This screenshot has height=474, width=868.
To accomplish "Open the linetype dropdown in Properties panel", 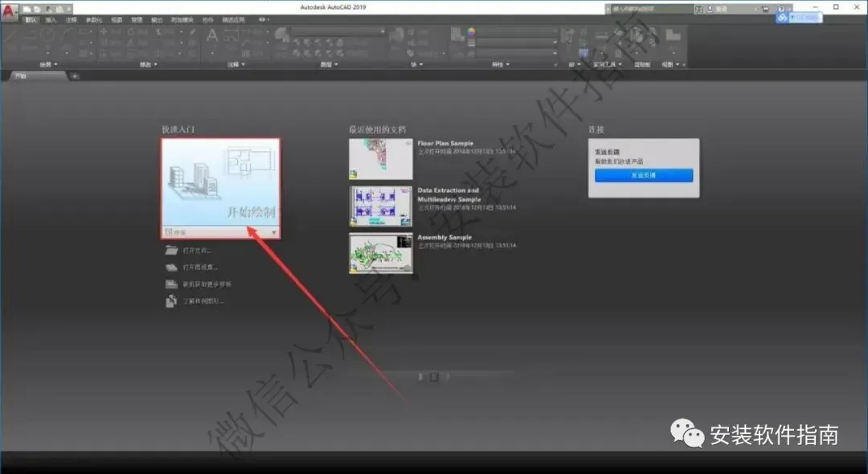I will (x=516, y=53).
